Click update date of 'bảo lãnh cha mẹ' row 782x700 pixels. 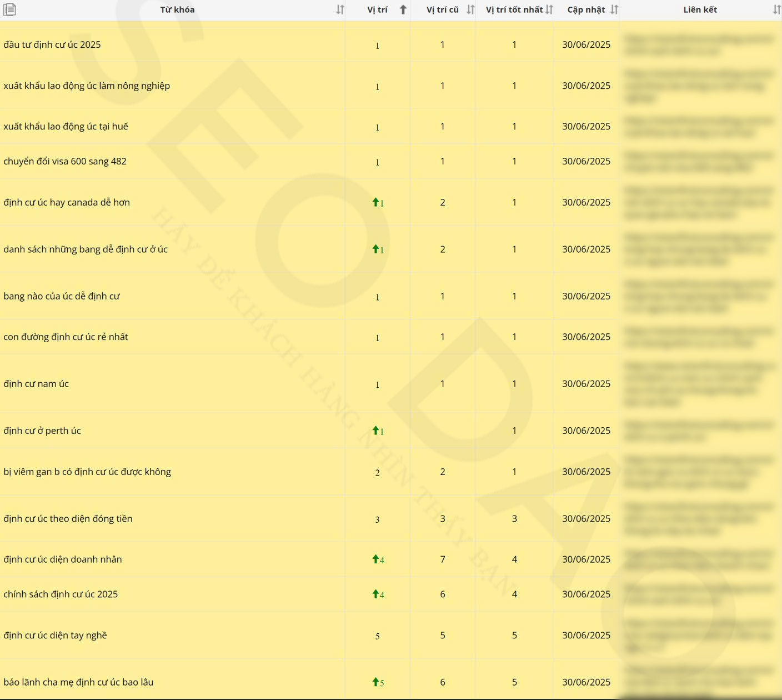586,682
